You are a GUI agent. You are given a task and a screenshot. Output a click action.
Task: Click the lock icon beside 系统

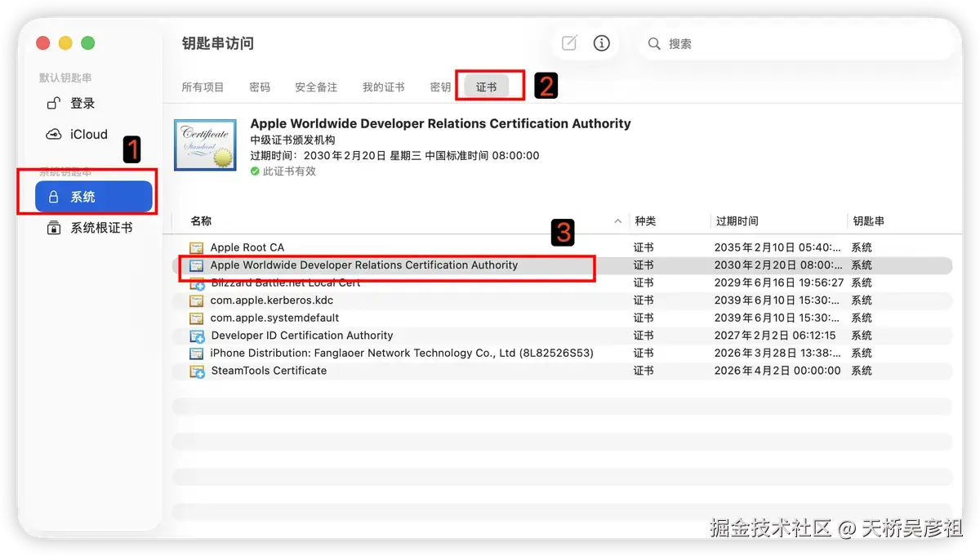click(x=54, y=197)
